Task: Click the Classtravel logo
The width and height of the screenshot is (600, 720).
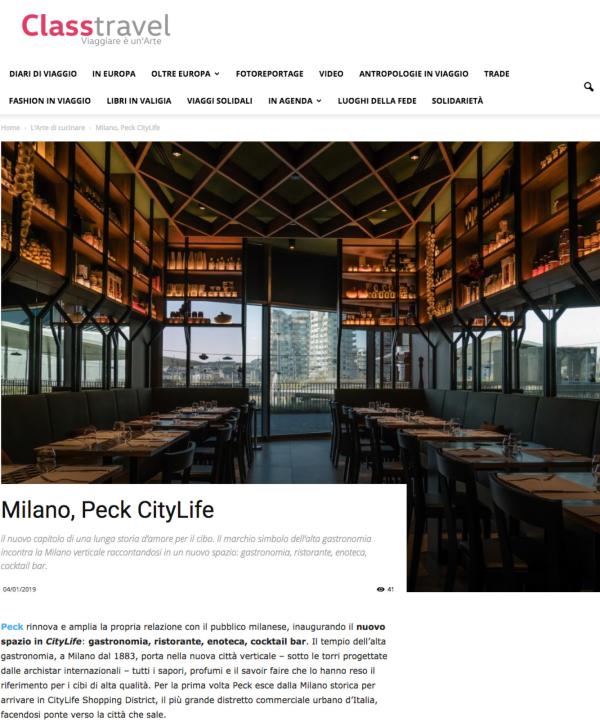Action: [x=96, y=29]
